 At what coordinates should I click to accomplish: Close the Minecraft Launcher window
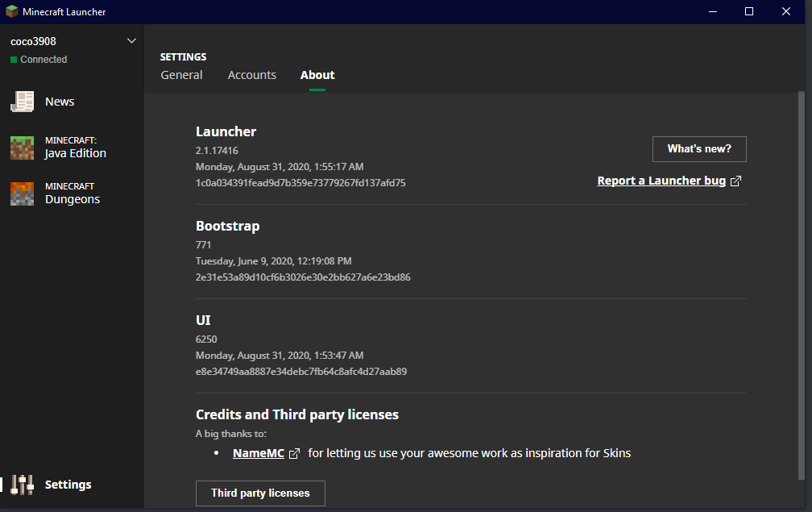click(x=786, y=11)
